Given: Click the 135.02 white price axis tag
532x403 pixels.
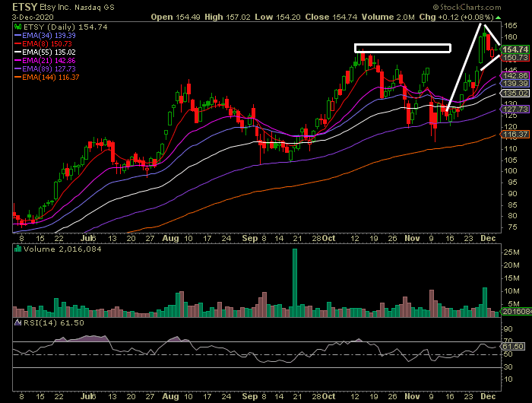Looking at the screenshot, I should point(515,93).
